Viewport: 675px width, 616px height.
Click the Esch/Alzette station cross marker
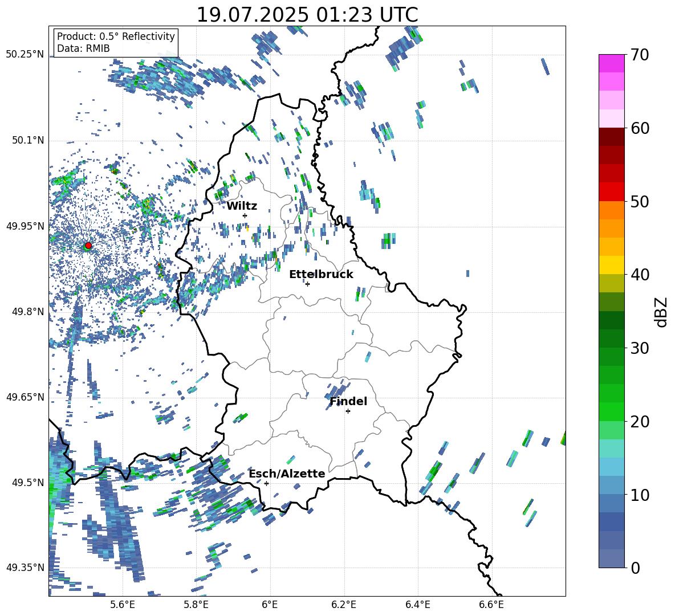click(x=266, y=483)
